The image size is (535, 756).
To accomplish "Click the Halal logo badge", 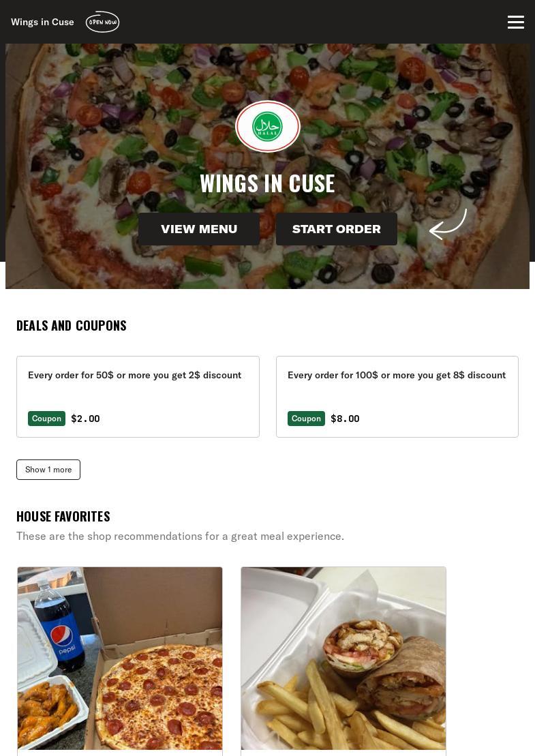I will coord(267,126).
